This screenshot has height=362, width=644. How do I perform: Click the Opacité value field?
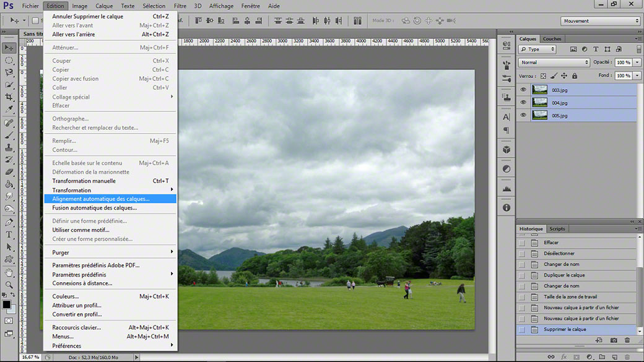624,62
